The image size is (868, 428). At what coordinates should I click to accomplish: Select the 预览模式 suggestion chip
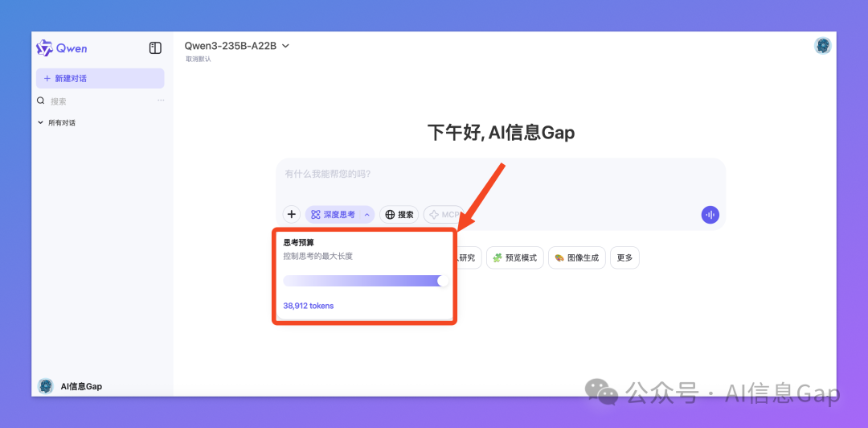coord(515,257)
